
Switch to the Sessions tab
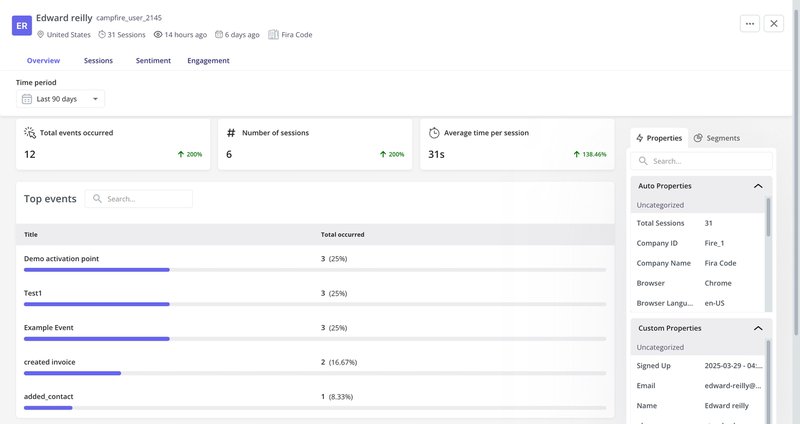coord(98,60)
